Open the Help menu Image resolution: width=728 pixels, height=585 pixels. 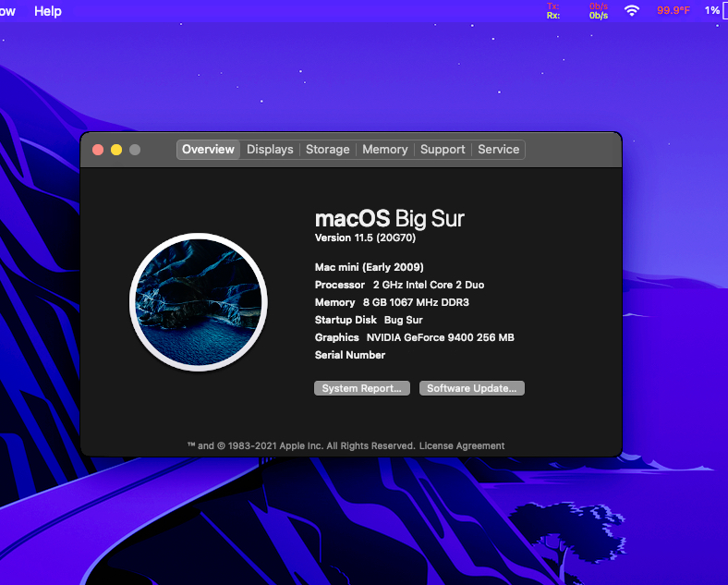tap(48, 11)
